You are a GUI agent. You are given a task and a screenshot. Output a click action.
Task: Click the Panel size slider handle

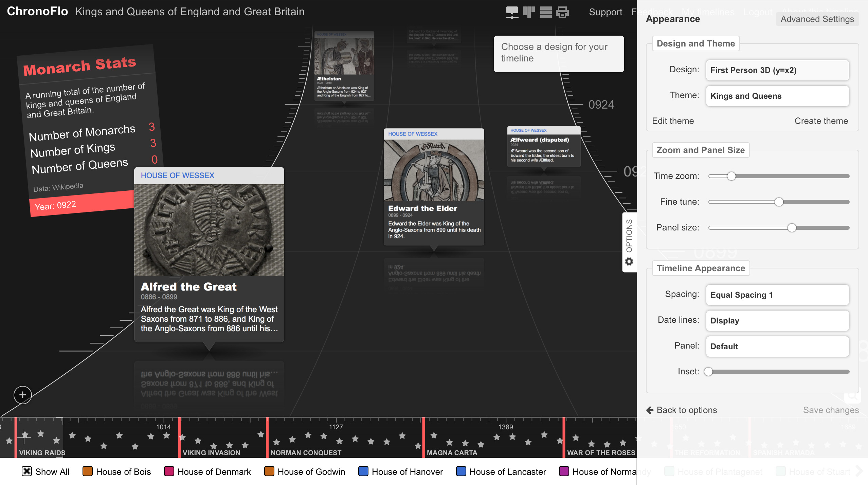tap(792, 228)
